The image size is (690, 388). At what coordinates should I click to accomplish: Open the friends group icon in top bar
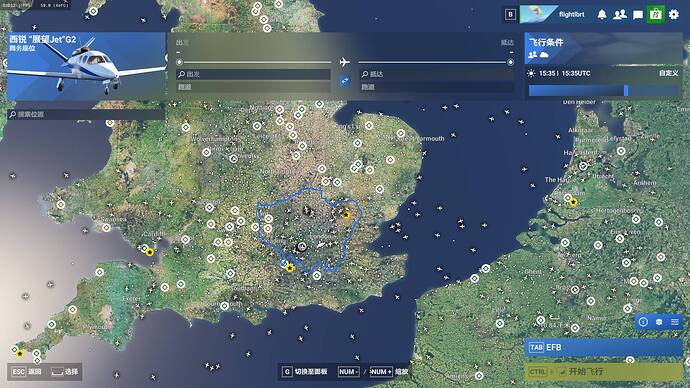[x=620, y=15]
